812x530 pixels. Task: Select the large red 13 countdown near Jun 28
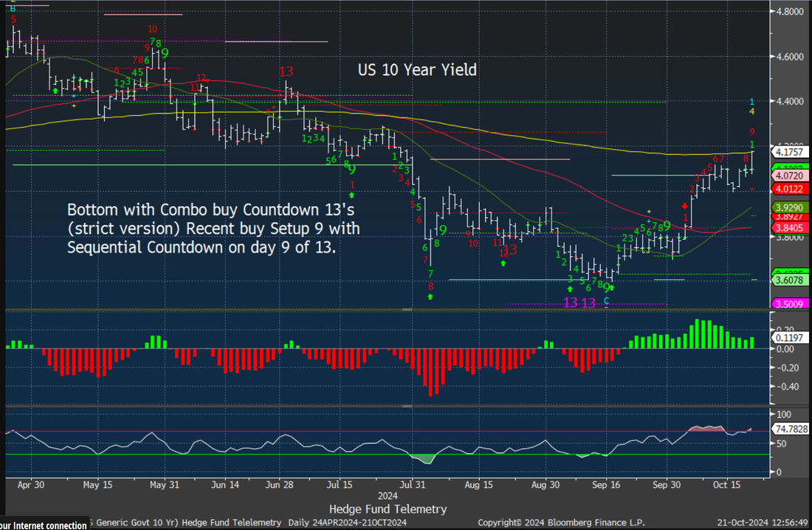(x=286, y=72)
